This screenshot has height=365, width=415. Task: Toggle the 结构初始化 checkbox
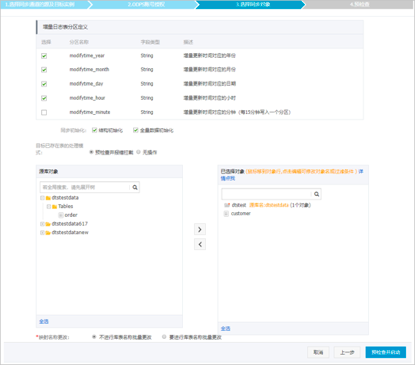95,130
